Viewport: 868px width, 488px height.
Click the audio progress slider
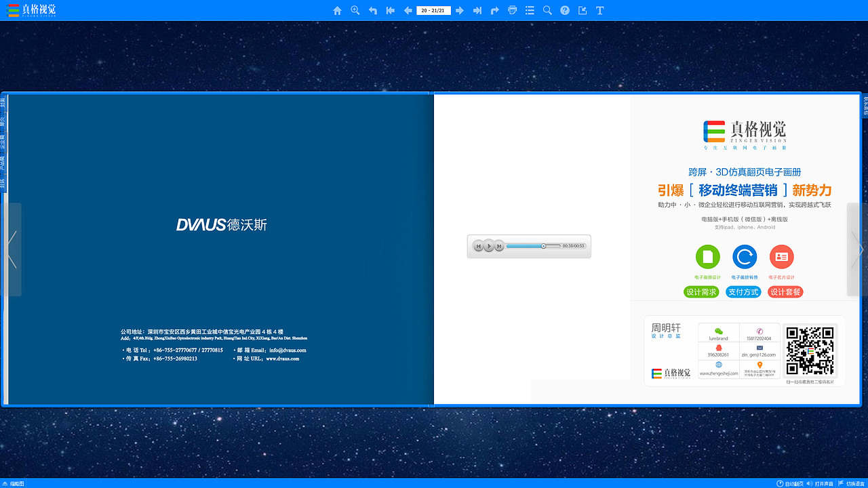point(533,246)
